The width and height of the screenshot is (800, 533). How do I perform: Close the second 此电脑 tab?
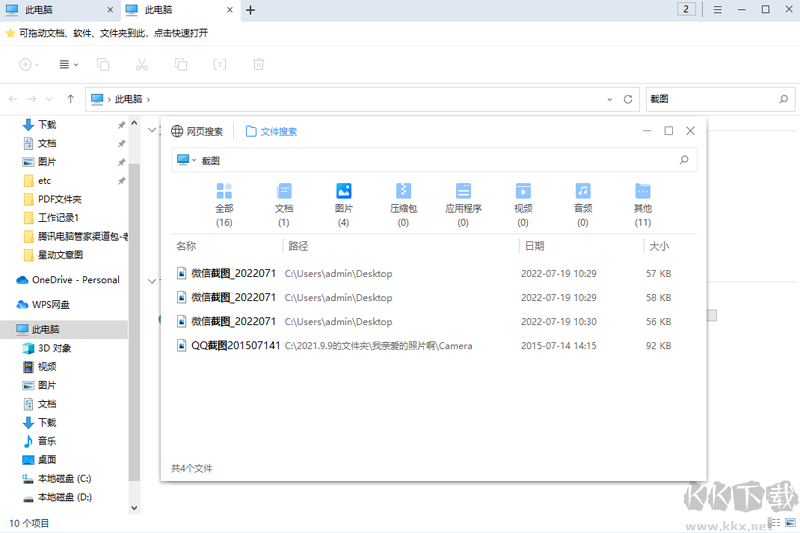(x=230, y=10)
